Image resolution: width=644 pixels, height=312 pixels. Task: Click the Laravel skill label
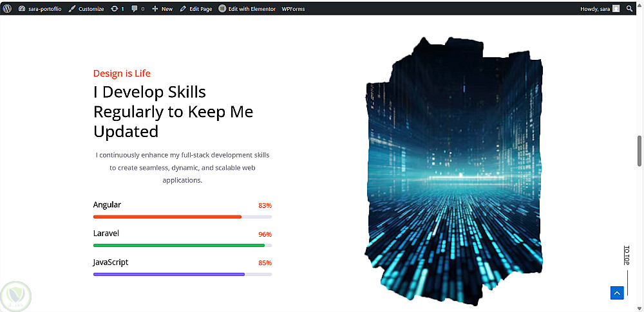click(x=106, y=234)
